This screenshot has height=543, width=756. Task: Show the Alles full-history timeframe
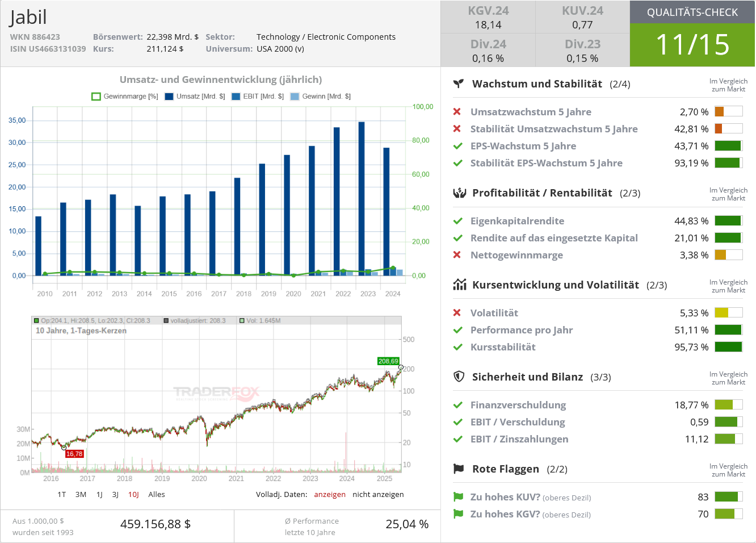[157, 495]
